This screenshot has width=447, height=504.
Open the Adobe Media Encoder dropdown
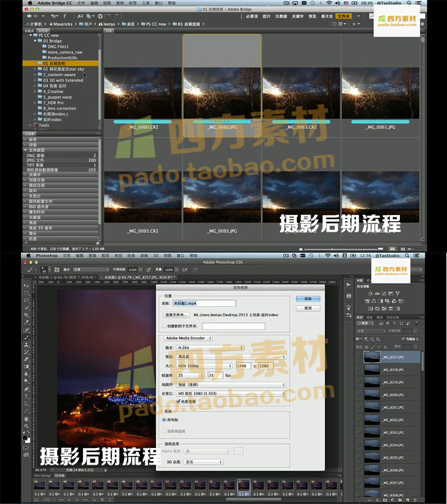[188, 338]
